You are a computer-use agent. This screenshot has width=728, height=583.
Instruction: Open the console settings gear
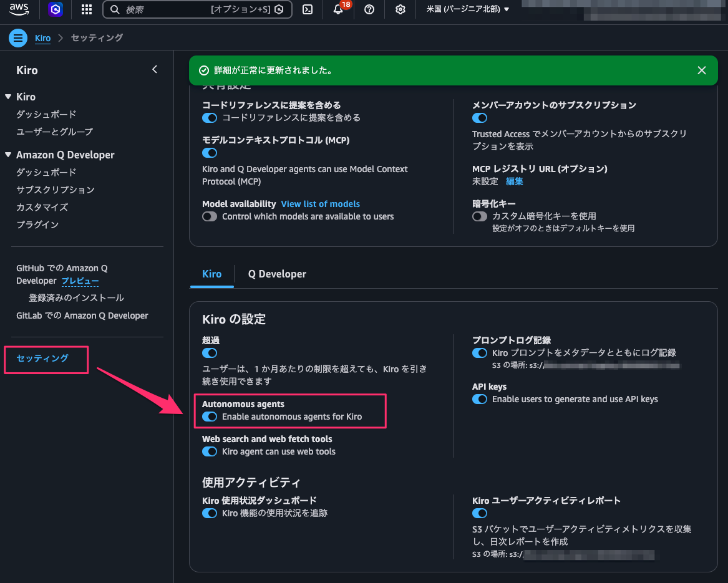[x=400, y=9]
